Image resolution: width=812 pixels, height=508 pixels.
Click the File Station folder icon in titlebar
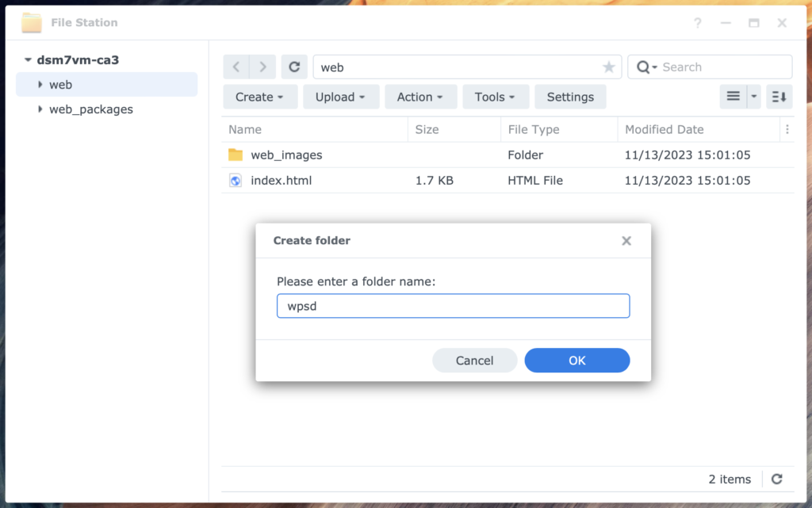point(32,22)
